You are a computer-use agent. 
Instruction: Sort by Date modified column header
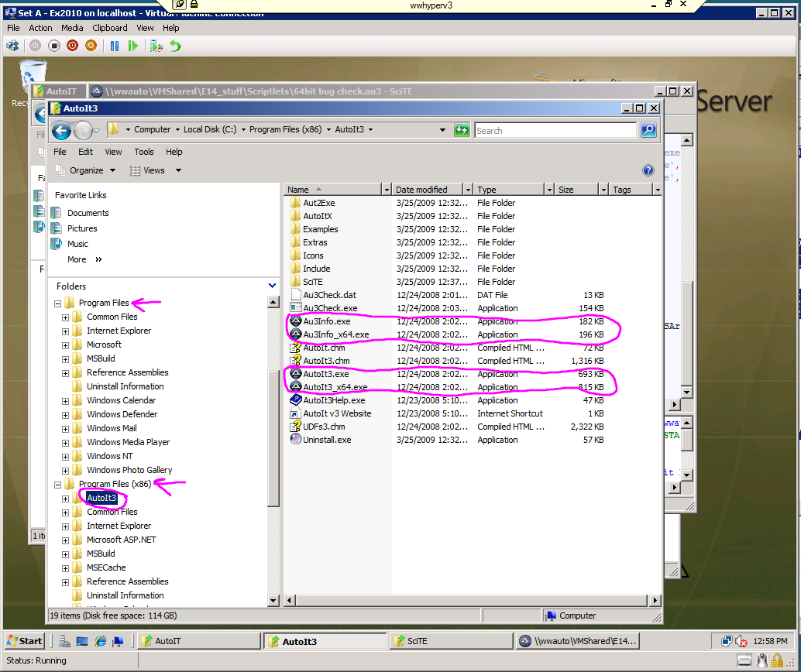[x=428, y=190]
